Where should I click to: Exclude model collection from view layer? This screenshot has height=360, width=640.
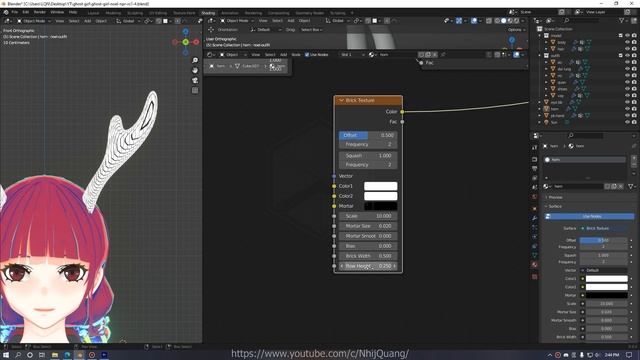(621, 36)
